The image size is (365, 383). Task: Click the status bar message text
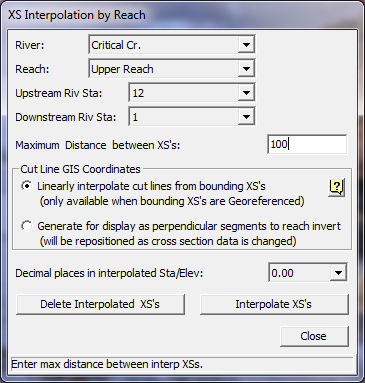click(x=107, y=364)
